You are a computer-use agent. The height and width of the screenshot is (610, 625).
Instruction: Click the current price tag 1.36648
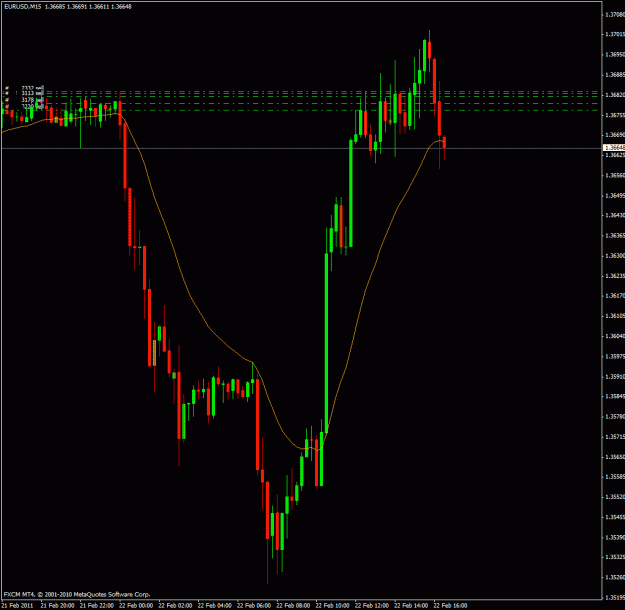tap(615, 148)
